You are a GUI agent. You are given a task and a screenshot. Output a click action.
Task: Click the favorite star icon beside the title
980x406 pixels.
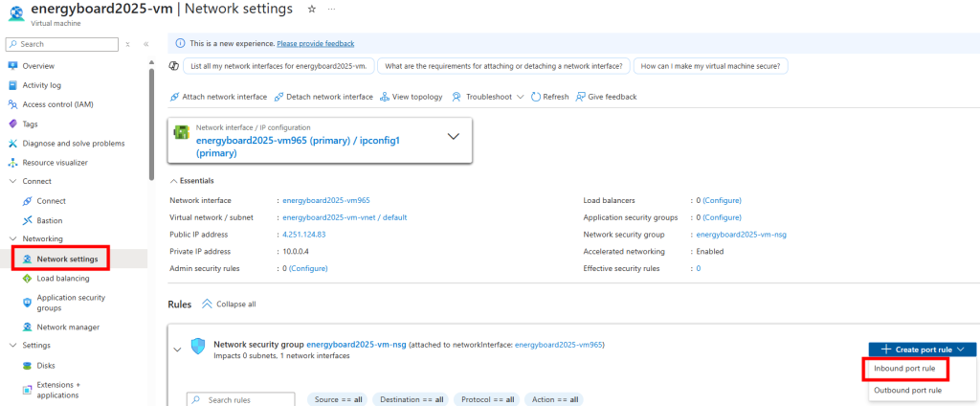pyautogui.click(x=311, y=10)
